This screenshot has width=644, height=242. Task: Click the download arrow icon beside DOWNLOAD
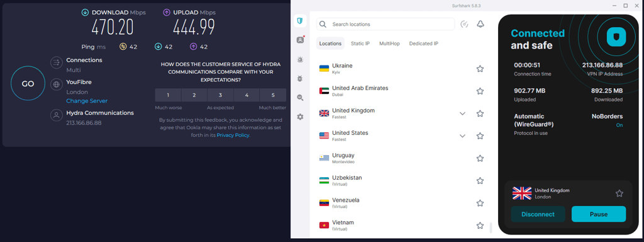pos(85,13)
